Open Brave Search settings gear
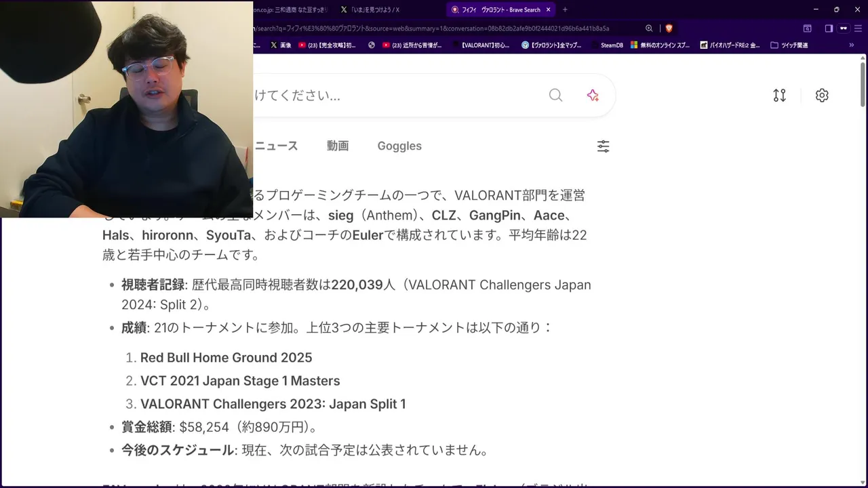This screenshot has width=868, height=488. [822, 96]
